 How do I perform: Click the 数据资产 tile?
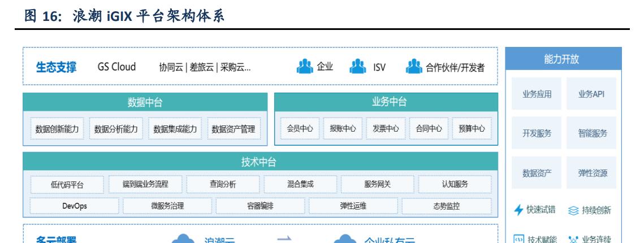pyautogui.click(x=537, y=173)
